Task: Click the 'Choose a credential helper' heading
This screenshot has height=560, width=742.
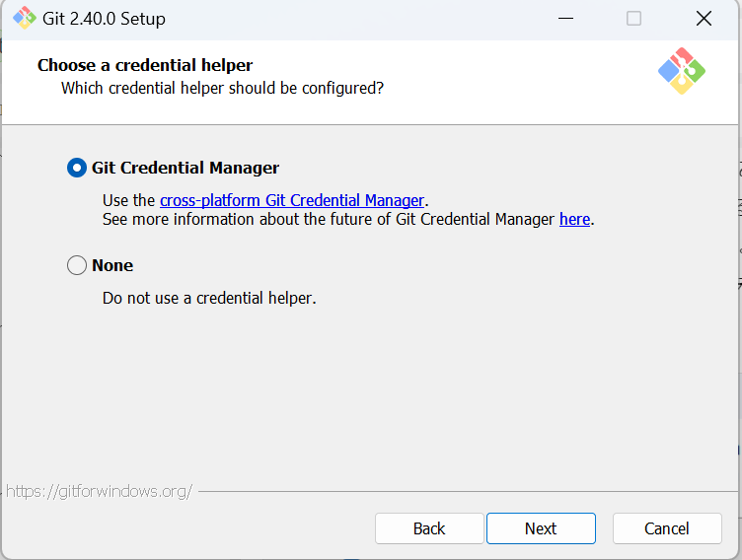Action: pos(145,65)
